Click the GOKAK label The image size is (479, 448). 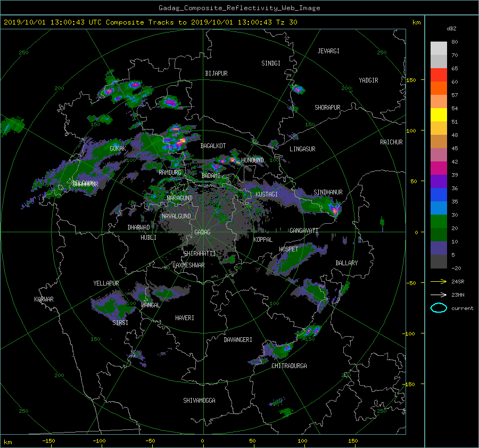coord(118,149)
